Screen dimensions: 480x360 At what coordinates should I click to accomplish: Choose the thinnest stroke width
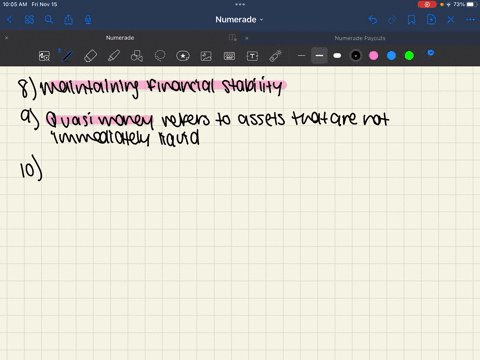tap(301, 56)
